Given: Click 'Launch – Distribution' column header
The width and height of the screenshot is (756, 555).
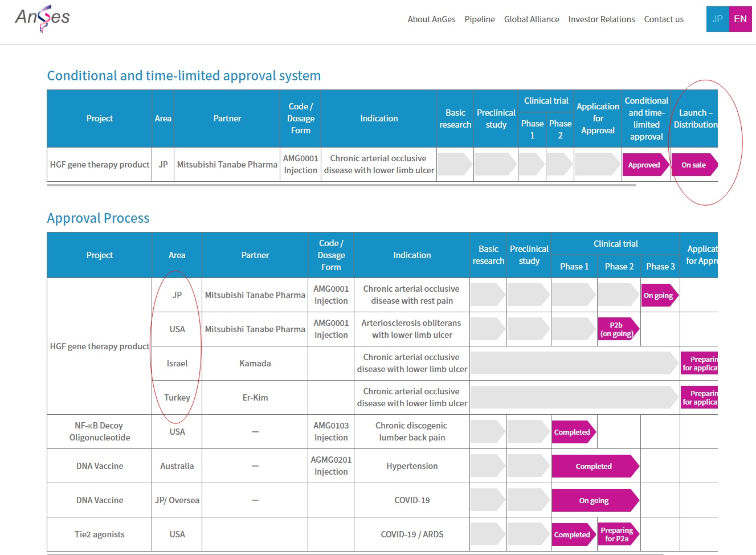Looking at the screenshot, I should (696, 119).
